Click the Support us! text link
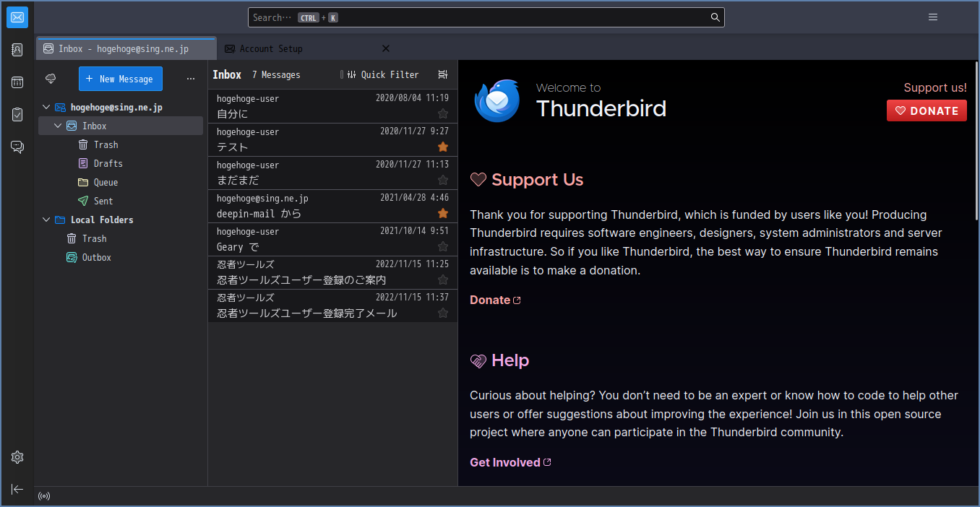This screenshot has width=980, height=507. [x=935, y=87]
